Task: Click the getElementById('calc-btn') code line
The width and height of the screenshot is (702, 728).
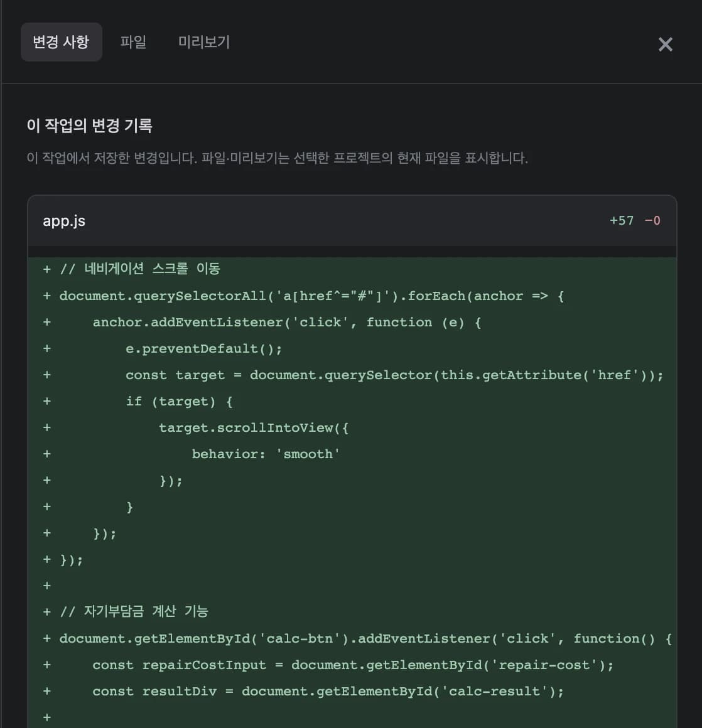Action: pos(352,639)
